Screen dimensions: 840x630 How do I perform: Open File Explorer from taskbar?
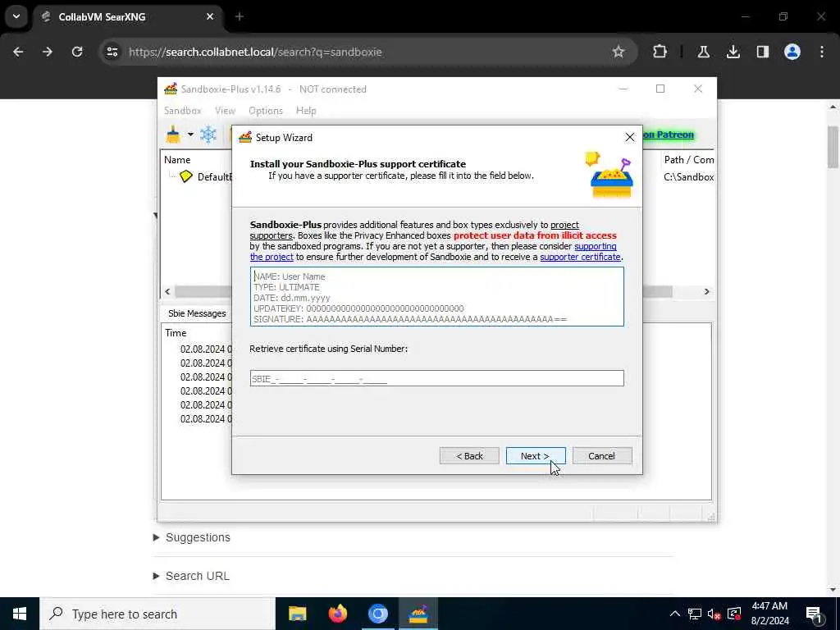point(297,614)
